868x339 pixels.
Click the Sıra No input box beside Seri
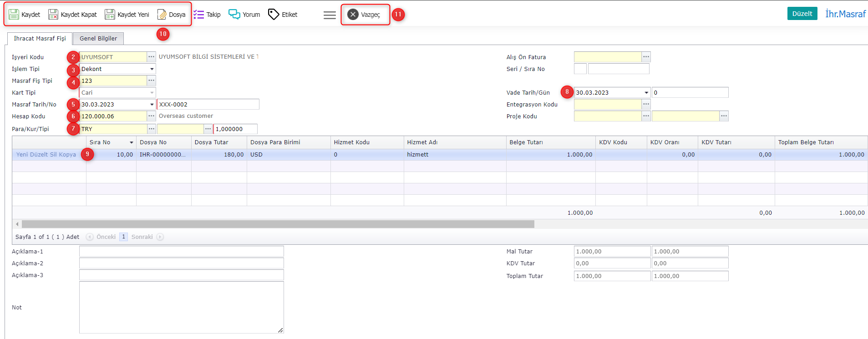tap(619, 69)
